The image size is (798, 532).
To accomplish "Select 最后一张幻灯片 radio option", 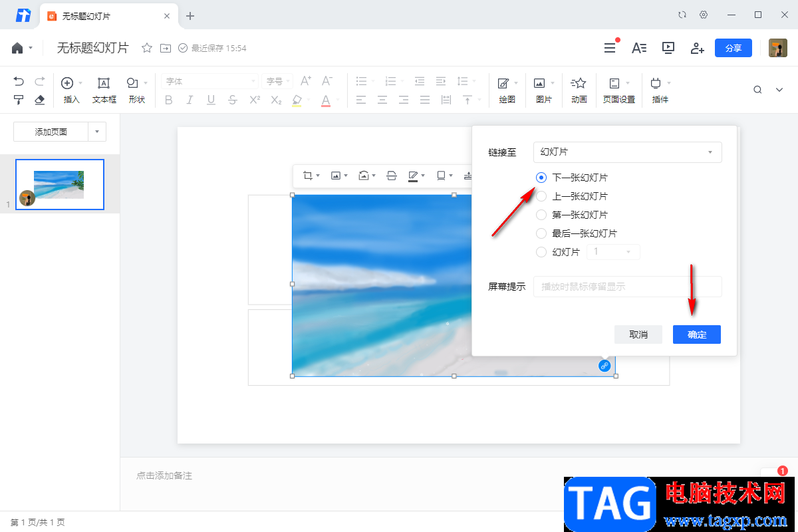I will pos(541,233).
